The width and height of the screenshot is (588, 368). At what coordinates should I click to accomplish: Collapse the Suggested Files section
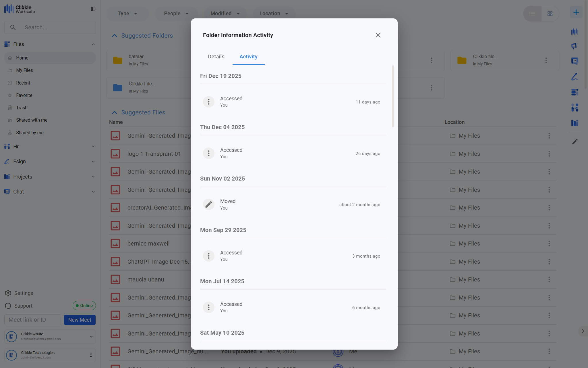tap(114, 112)
